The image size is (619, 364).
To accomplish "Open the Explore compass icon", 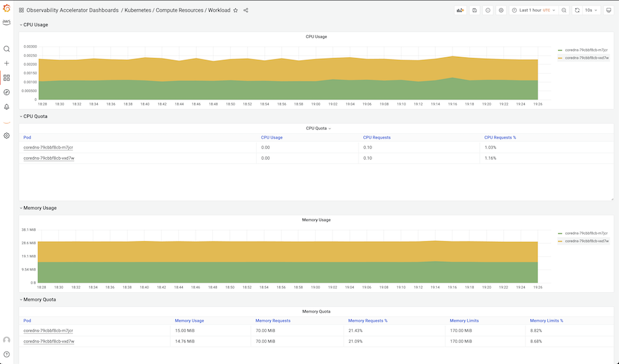I will click(x=6, y=92).
